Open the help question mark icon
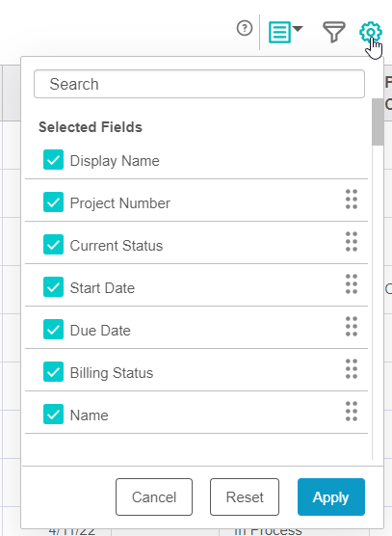The height and width of the screenshot is (536, 392). point(245,28)
